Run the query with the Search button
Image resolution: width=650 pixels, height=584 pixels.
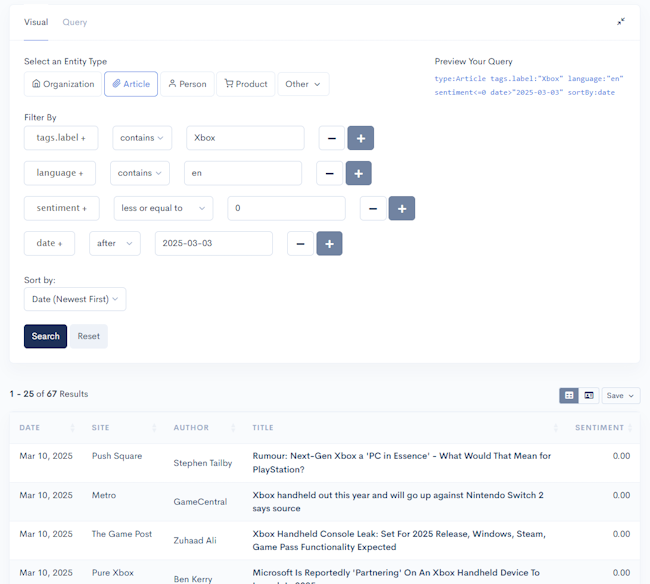coord(46,336)
